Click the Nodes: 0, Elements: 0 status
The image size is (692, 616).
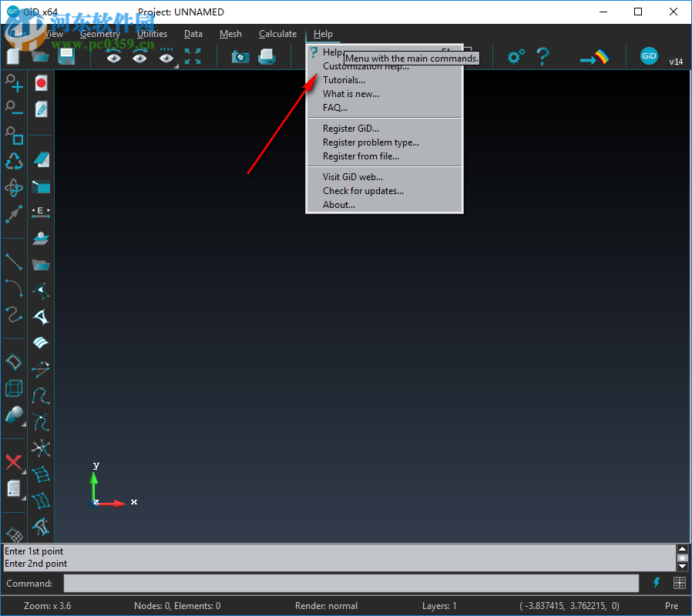pyautogui.click(x=177, y=606)
